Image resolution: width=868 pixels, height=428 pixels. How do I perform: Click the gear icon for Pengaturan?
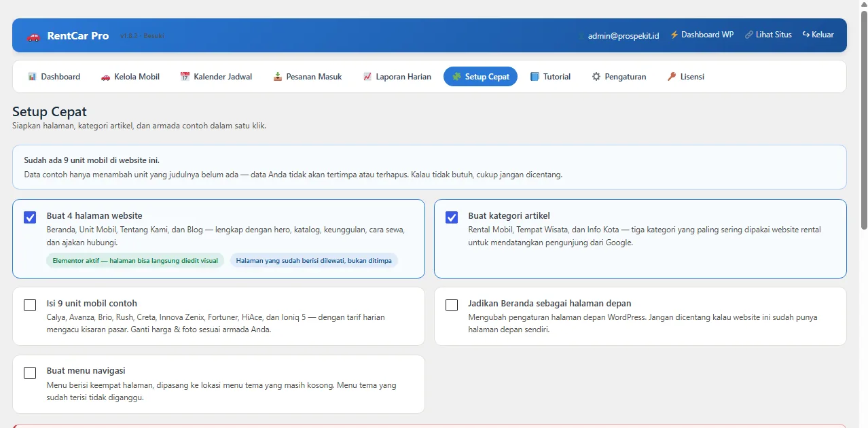click(596, 77)
